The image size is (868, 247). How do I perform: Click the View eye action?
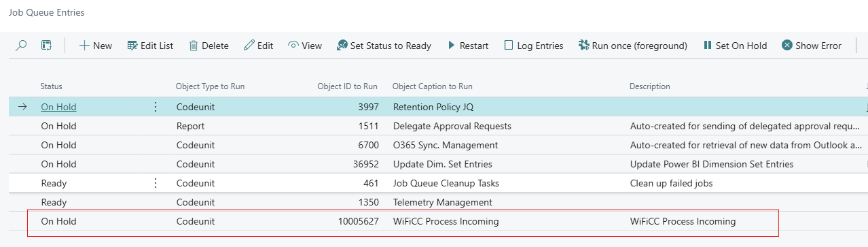tap(305, 46)
